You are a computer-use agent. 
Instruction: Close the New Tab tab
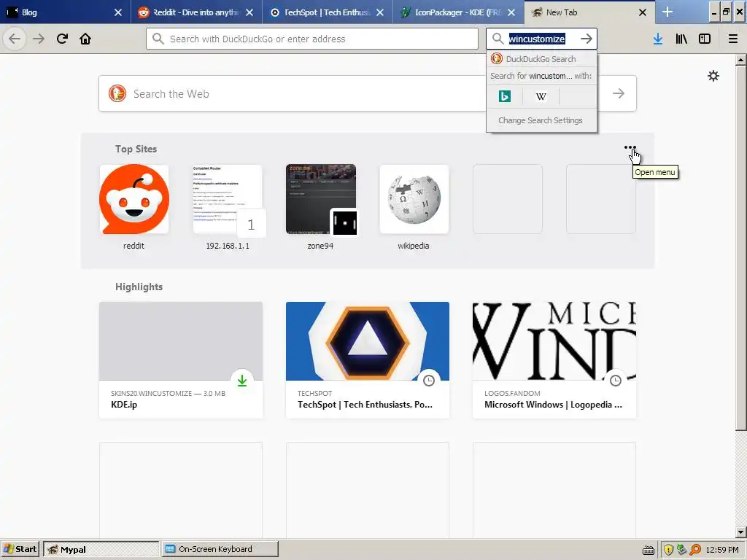coord(642,12)
